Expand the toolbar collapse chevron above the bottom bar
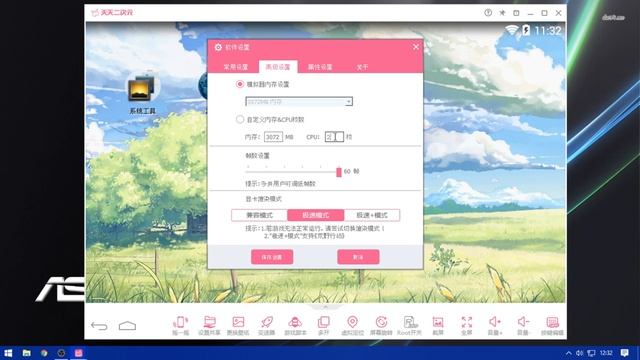Image resolution: width=640 pixels, height=360 pixels. 325,307
